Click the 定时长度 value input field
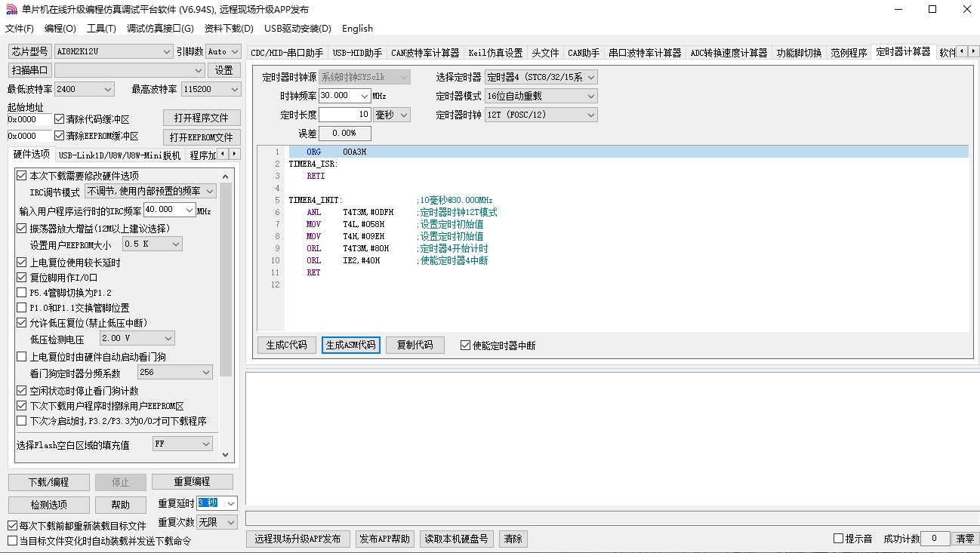The width and height of the screenshot is (980, 553). 344,115
